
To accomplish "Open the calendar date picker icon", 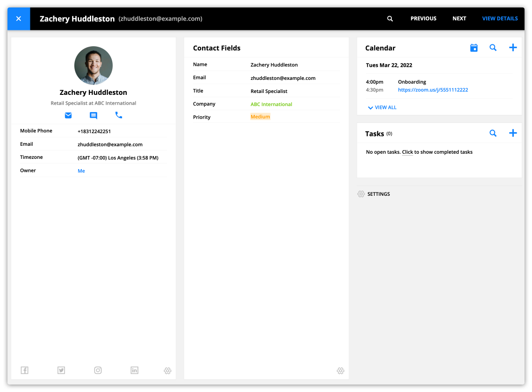I will point(474,48).
